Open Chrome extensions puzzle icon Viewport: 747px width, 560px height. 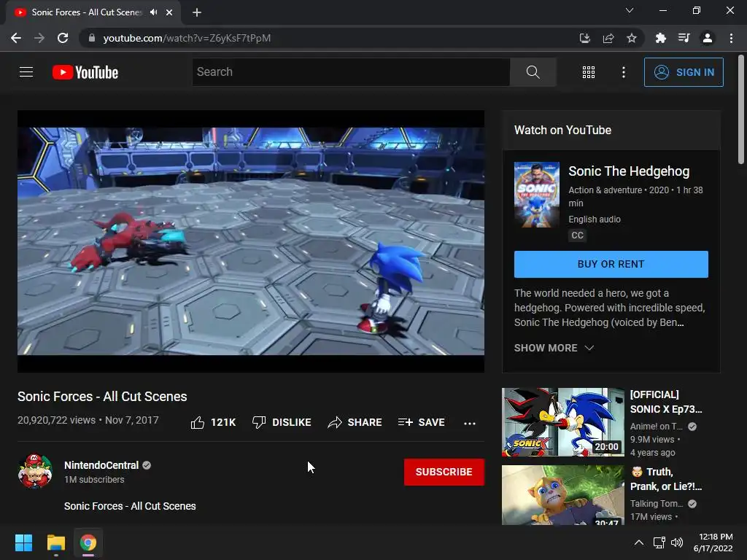(x=660, y=38)
